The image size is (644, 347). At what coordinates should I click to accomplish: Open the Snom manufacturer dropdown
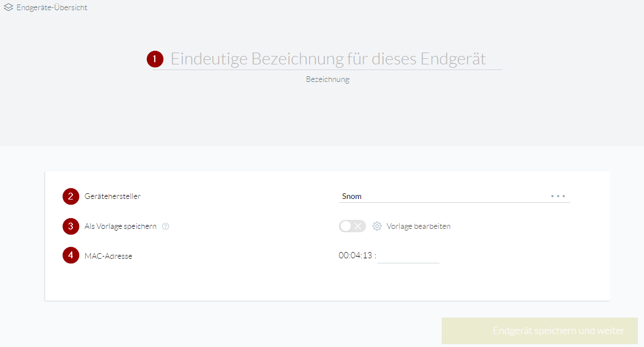tap(454, 196)
